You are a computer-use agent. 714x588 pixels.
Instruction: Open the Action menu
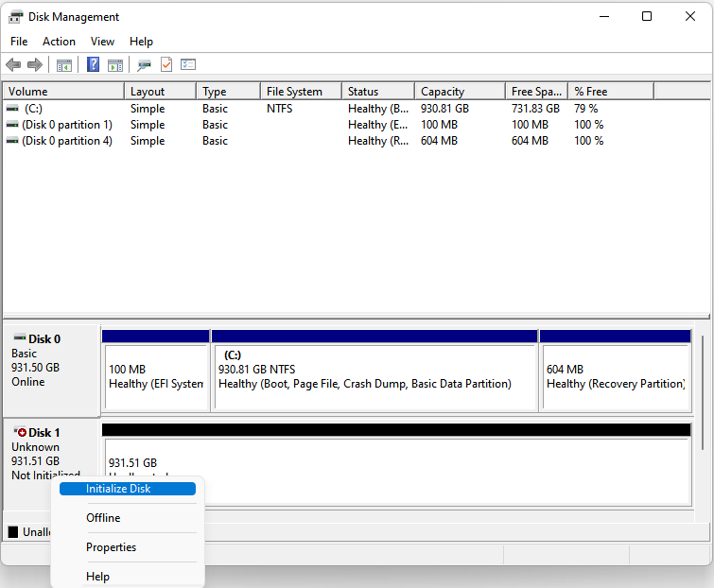[x=59, y=42]
